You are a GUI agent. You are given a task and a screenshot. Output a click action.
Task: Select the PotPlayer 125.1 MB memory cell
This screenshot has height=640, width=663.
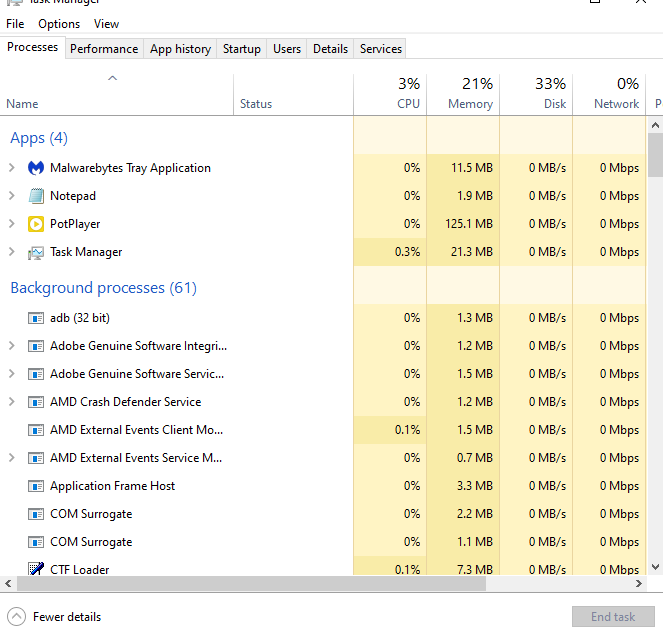(463, 224)
